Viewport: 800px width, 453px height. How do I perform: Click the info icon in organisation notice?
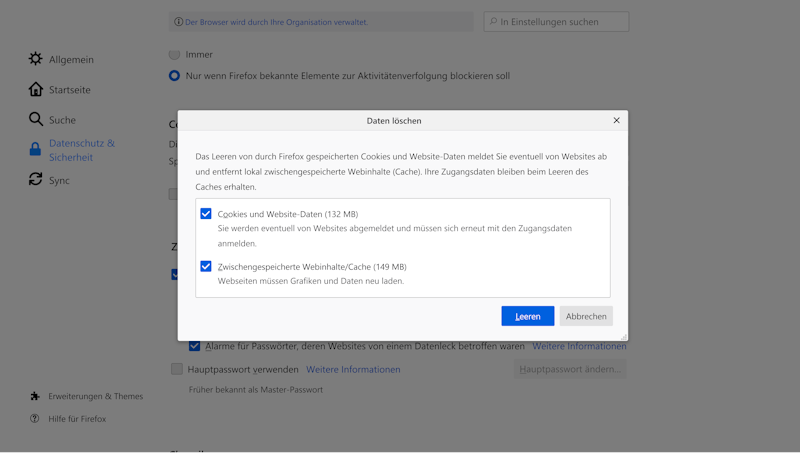(x=178, y=21)
